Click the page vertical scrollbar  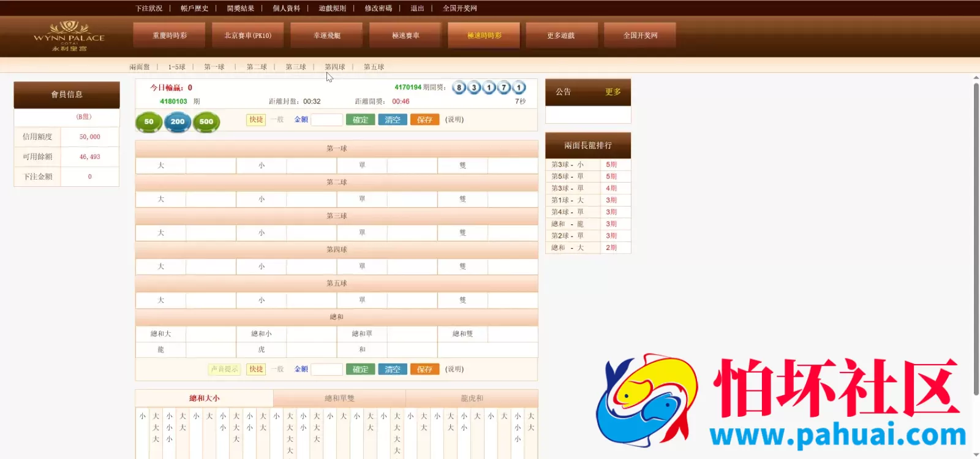976,239
